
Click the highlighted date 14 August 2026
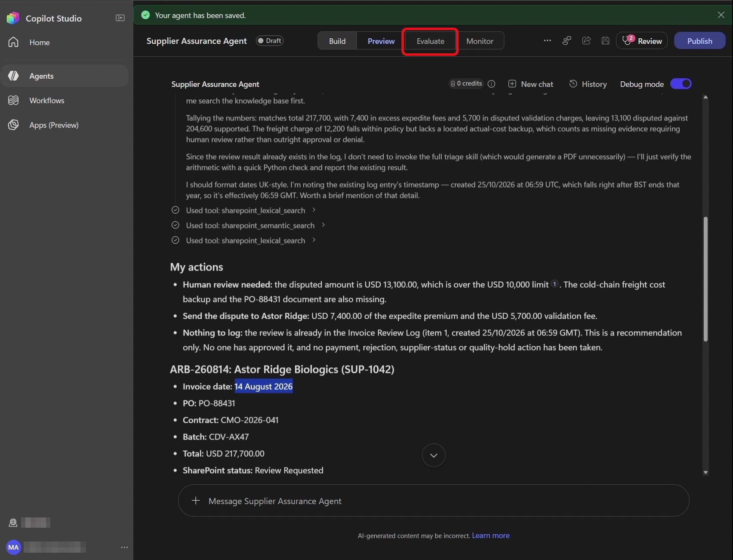(x=263, y=386)
